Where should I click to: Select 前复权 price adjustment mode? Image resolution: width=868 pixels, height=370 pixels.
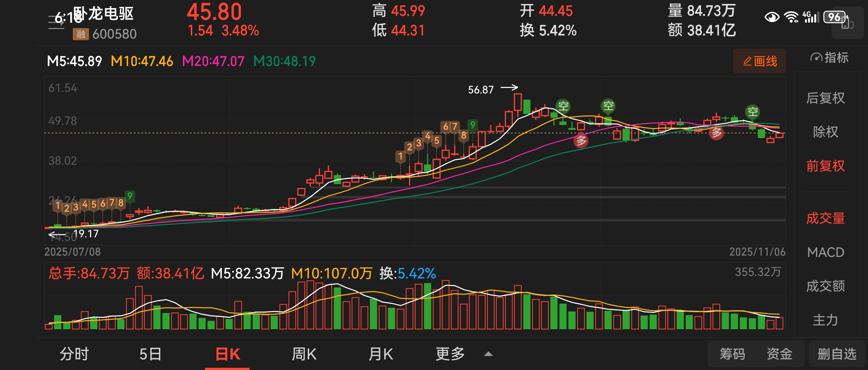[x=825, y=166]
